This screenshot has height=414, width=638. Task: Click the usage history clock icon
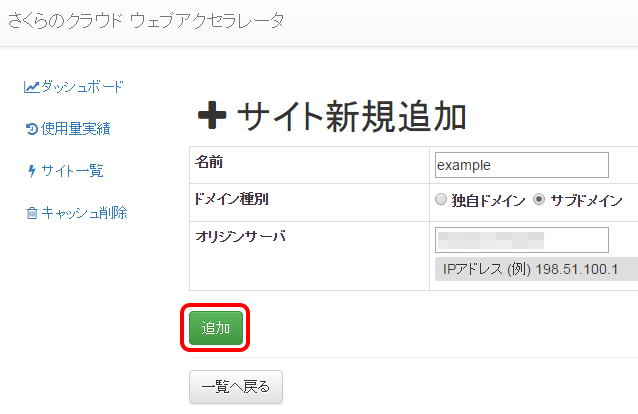(32, 129)
